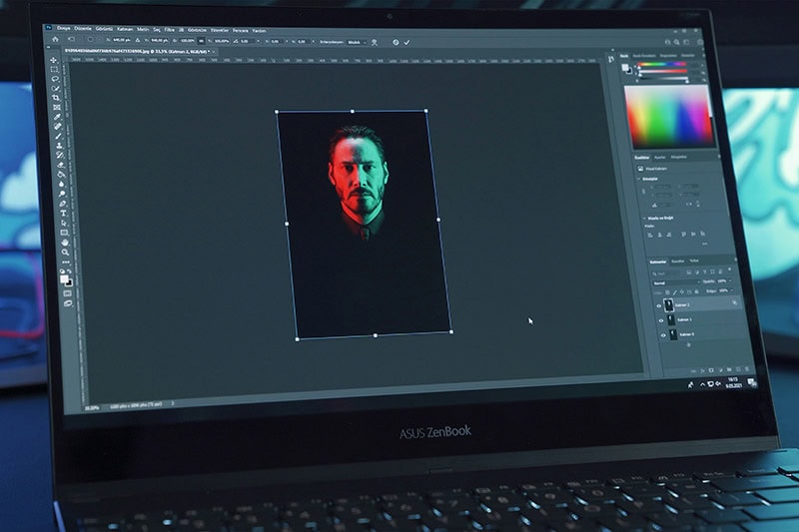Collapse the Hizala ve Dağıt section
The width and height of the screenshot is (799, 532).
click(x=644, y=219)
